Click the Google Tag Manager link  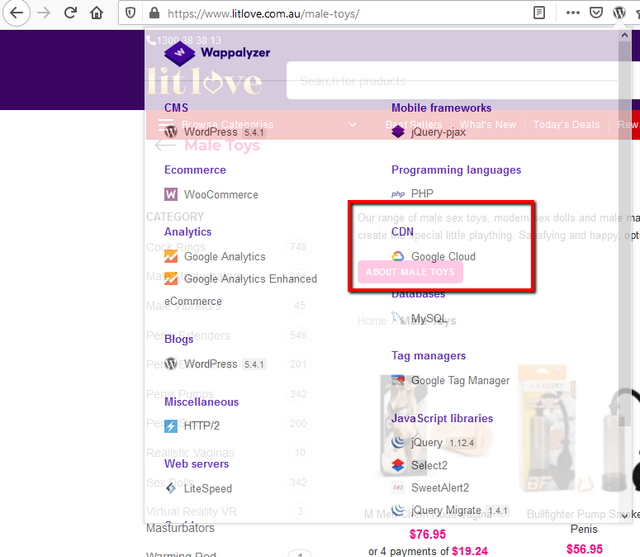click(460, 380)
